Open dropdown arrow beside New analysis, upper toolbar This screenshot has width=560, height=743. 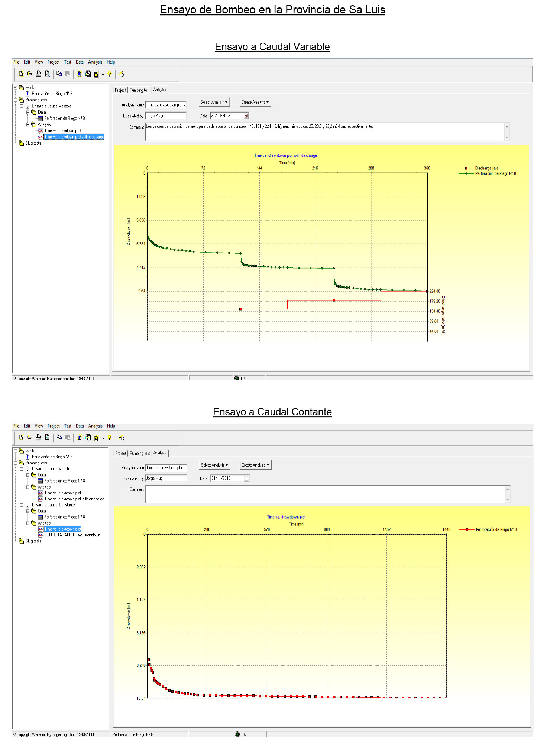pos(103,75)
